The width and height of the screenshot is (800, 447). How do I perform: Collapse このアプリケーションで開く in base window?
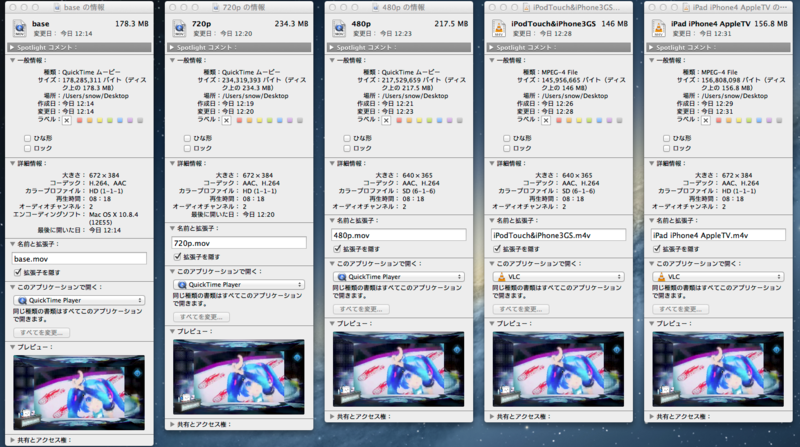(x=13, y=287)
